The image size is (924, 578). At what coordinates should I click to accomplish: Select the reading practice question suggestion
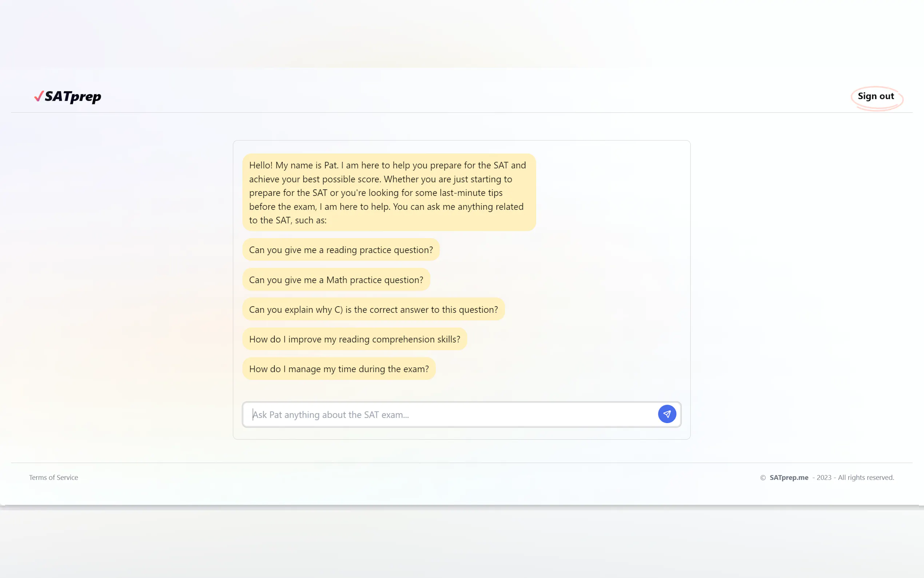click(341, 250)
